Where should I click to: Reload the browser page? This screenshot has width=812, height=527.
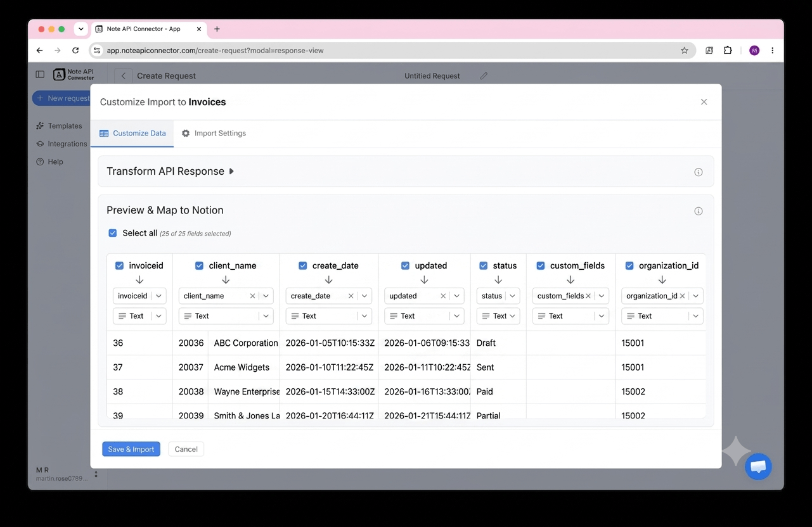click(75, 51)
